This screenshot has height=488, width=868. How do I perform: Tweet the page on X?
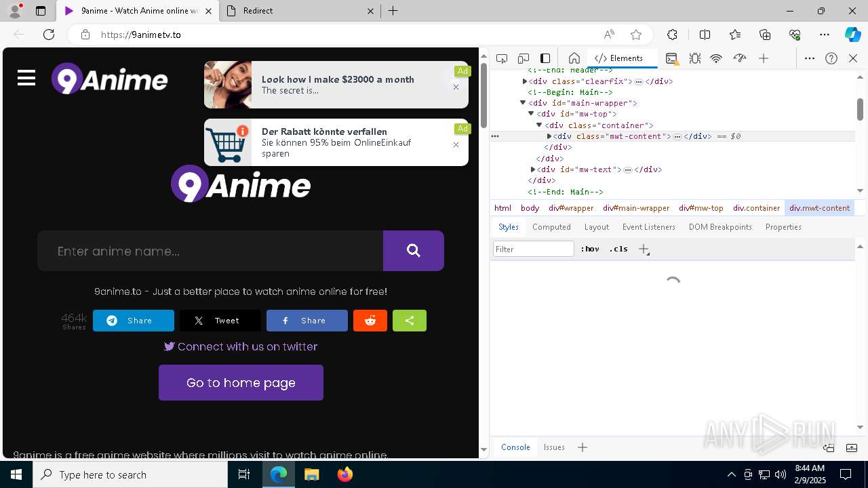click(x=220, y=321)
